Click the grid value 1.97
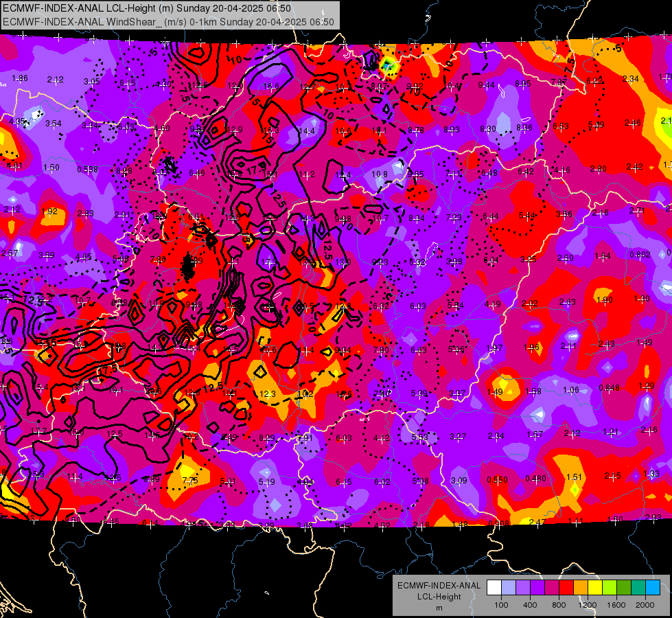 [x=494, y=347]
